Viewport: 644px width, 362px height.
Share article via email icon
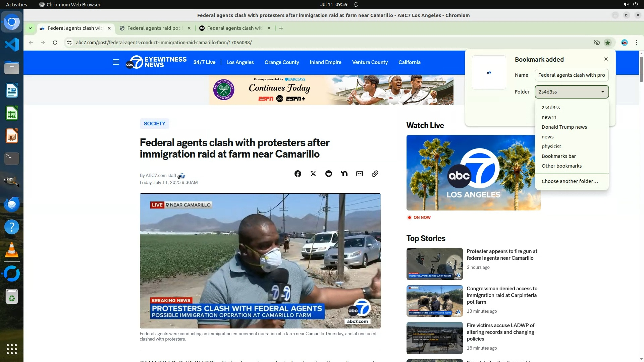coord(359,174)
